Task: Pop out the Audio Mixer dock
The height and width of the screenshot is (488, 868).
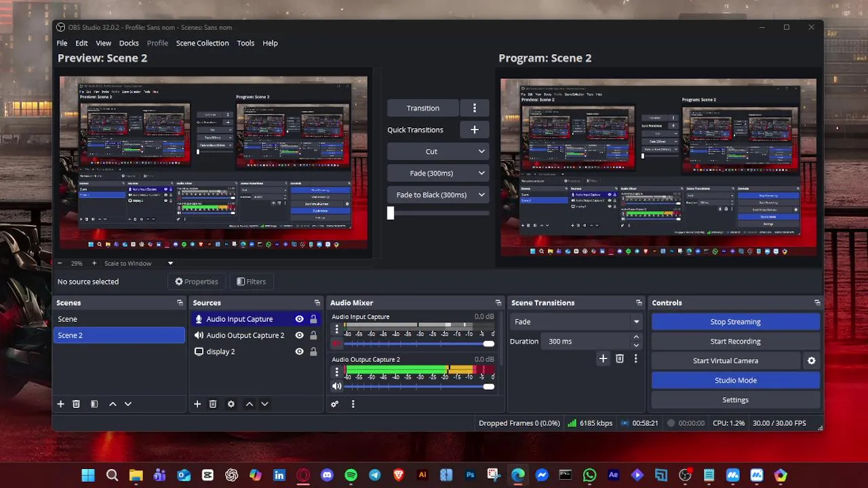Action: [x=498, y=303]
